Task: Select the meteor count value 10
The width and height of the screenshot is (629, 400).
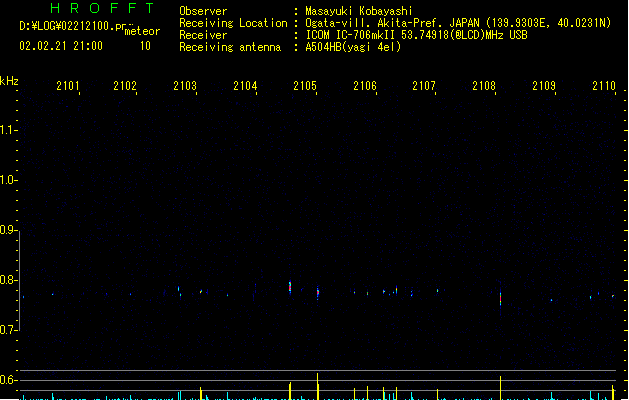Action: tap(145, 46)
